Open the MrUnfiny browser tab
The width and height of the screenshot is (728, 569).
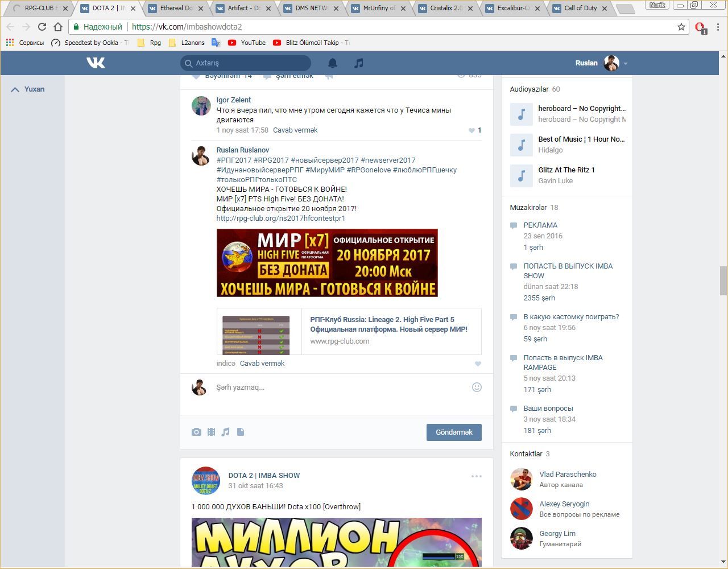pyautogui.click(x=379, y=8)
